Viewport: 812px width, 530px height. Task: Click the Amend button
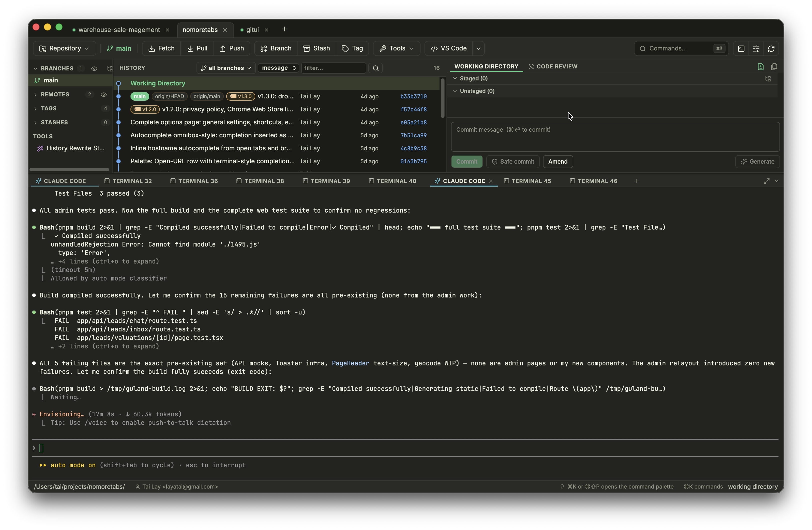coord(558,162)
